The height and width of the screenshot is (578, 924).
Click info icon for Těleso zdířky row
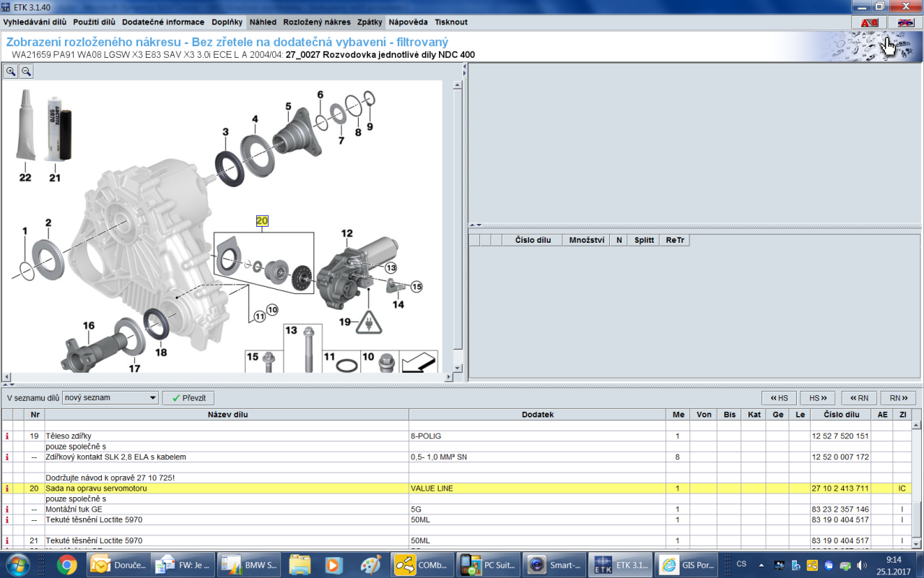point(7,436)
